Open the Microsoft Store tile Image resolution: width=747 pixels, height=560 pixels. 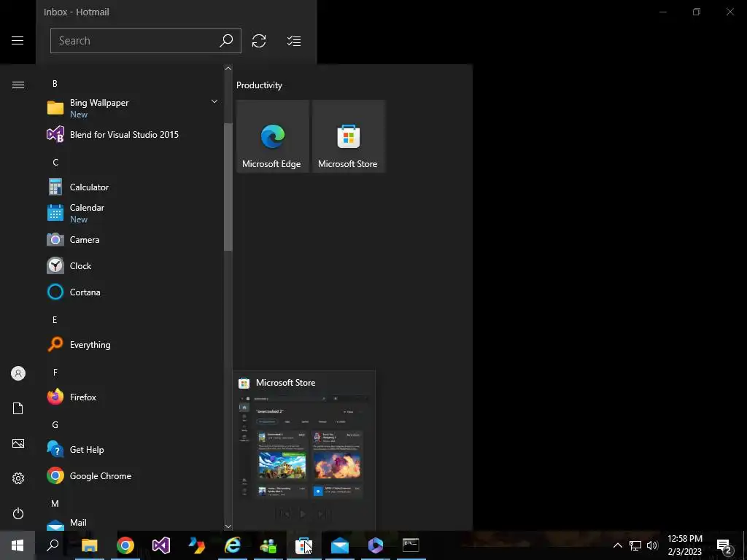coord(348,136)
